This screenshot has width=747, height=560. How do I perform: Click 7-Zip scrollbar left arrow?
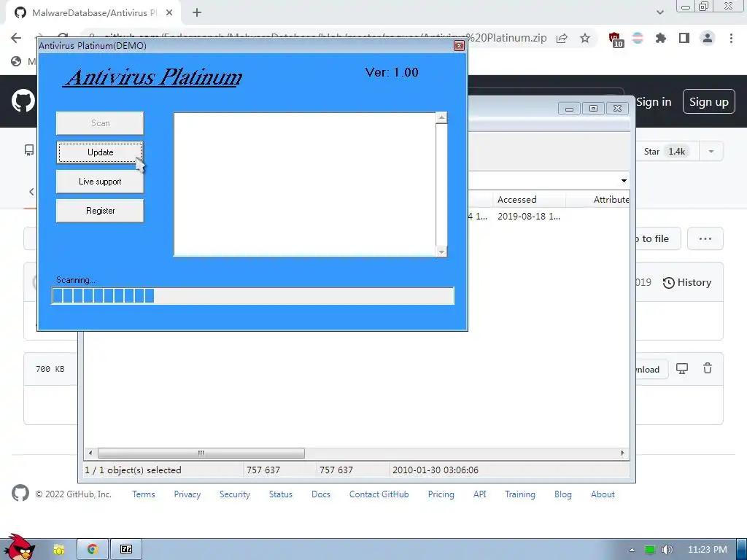pyautogui.click(x=90, y=453)
